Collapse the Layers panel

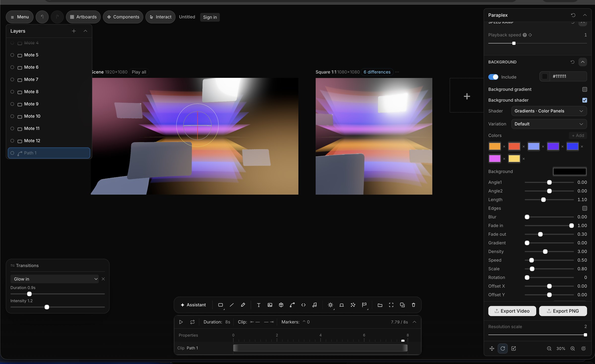pyautogui.click(x=85, y=31)
